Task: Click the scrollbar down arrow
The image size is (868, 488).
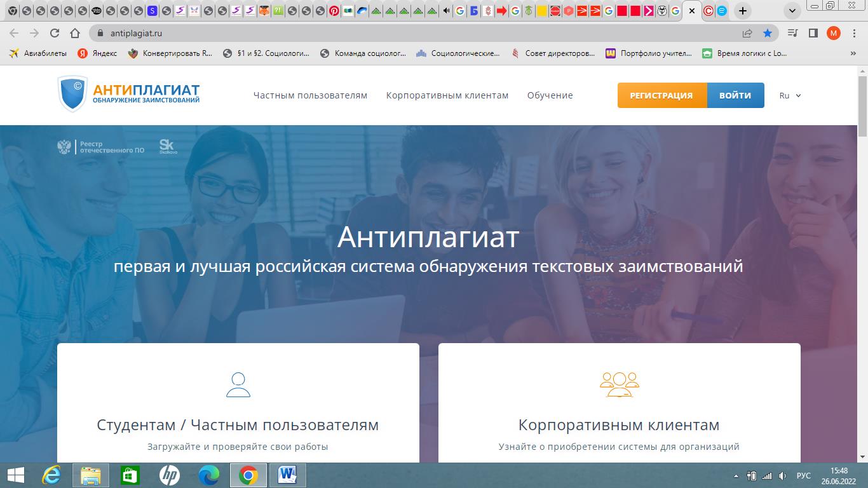Action: coord(862,457)
